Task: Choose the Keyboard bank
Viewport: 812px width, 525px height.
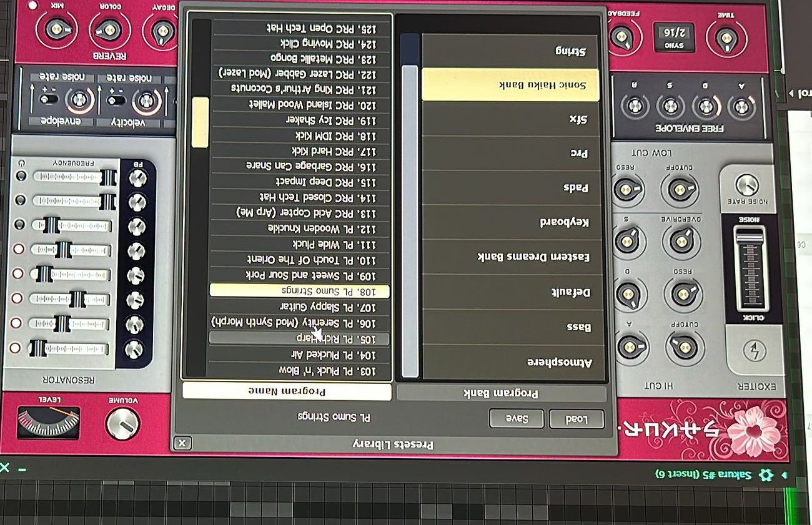Action: tap(511, 223)
